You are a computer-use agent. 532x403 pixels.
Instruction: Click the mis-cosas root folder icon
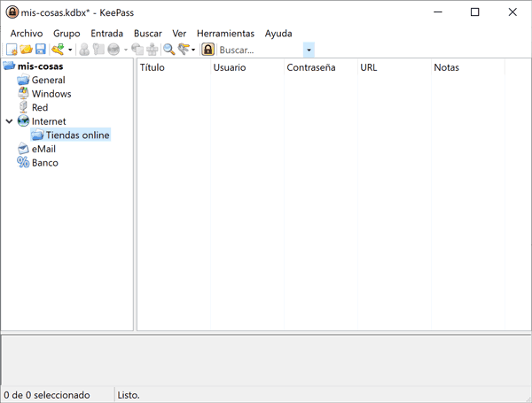[9, 66]
